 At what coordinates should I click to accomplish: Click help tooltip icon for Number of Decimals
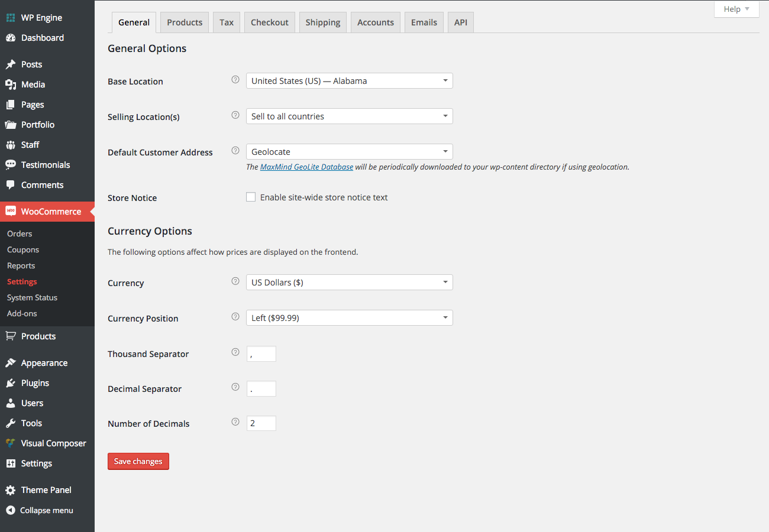tap(235, 422)
